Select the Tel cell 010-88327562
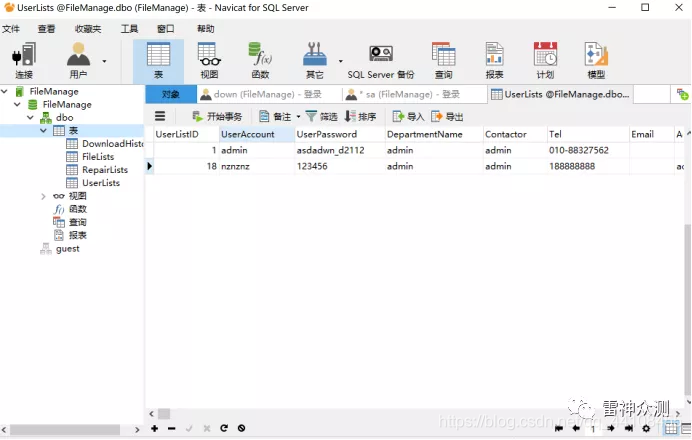692x440 pixels. [587, 150]
